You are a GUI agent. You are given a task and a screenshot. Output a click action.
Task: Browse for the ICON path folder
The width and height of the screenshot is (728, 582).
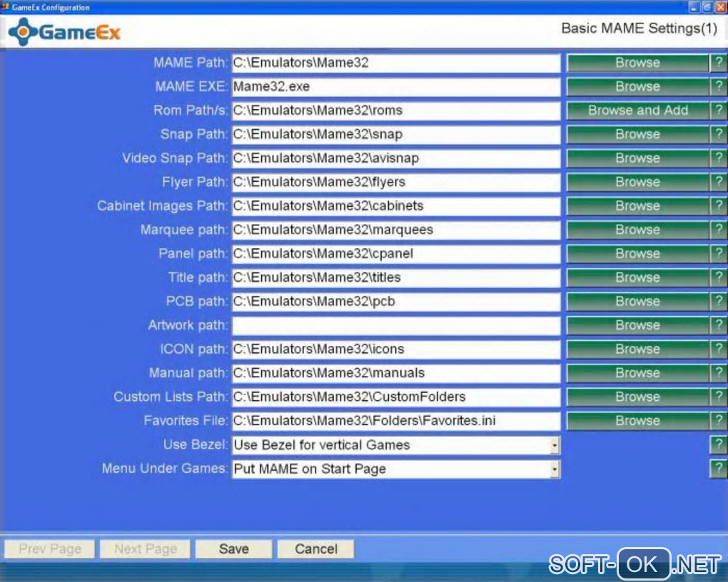tap(638, 349)
